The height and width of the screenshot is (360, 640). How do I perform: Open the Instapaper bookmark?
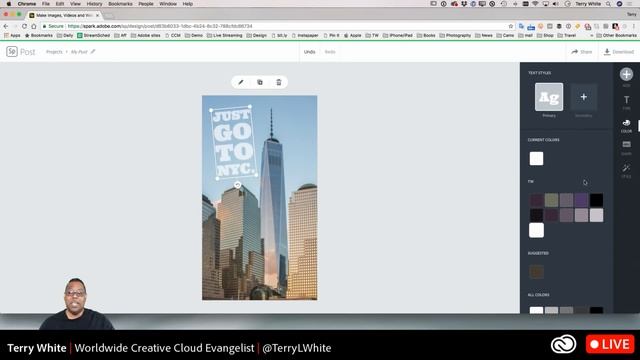pyautogui.click(x=305, y=36)
